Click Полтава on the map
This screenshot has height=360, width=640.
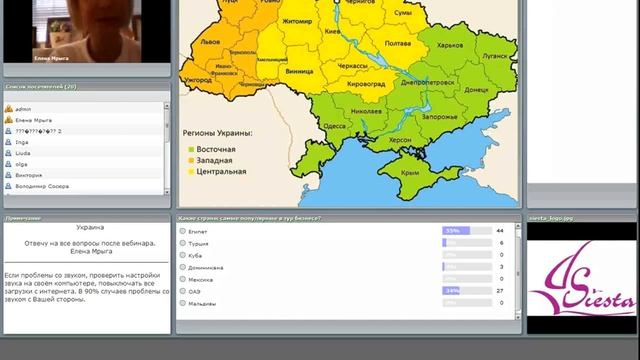pos(398,43)
